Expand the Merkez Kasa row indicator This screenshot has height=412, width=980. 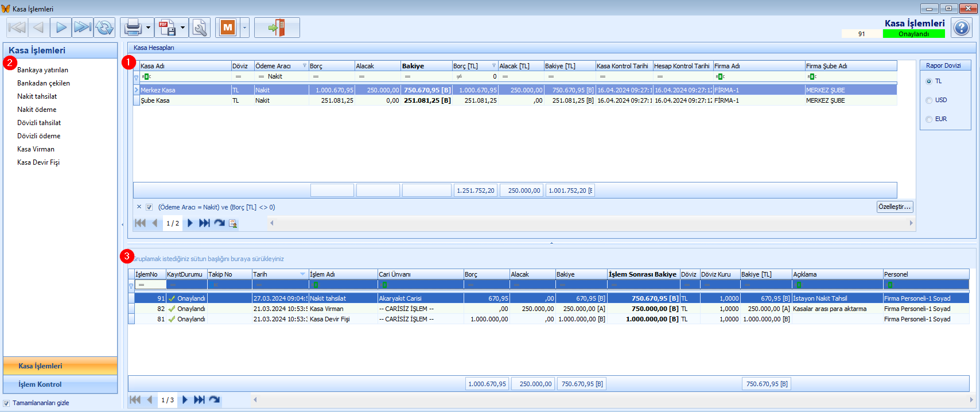(x=136, y=90)
